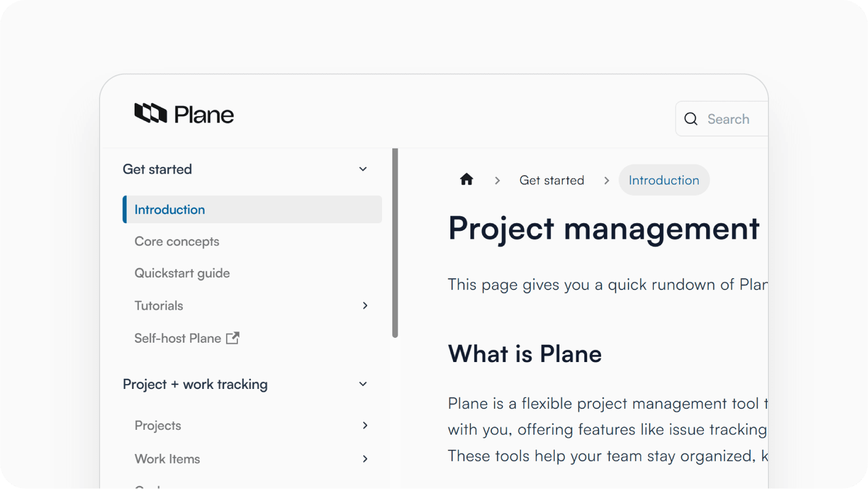This screenshot has width=868, height=489.
Task: Click Get started in the breadcrumb
Action: coord(552,180)
